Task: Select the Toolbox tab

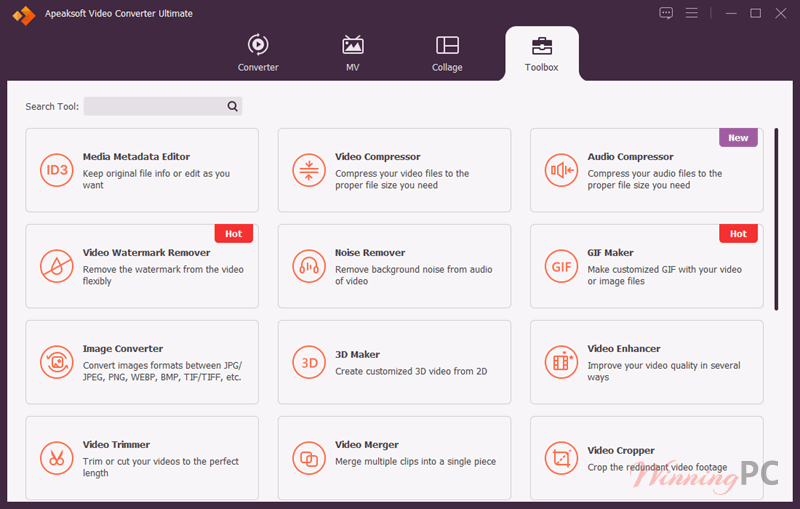Action: pos(541,53)
